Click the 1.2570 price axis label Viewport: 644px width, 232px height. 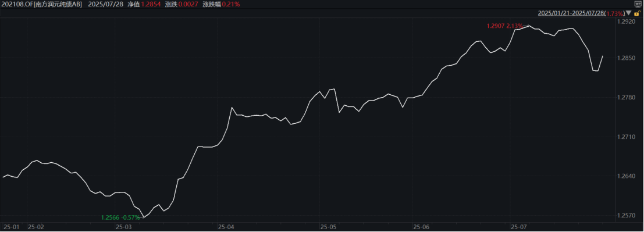(627, 215)
